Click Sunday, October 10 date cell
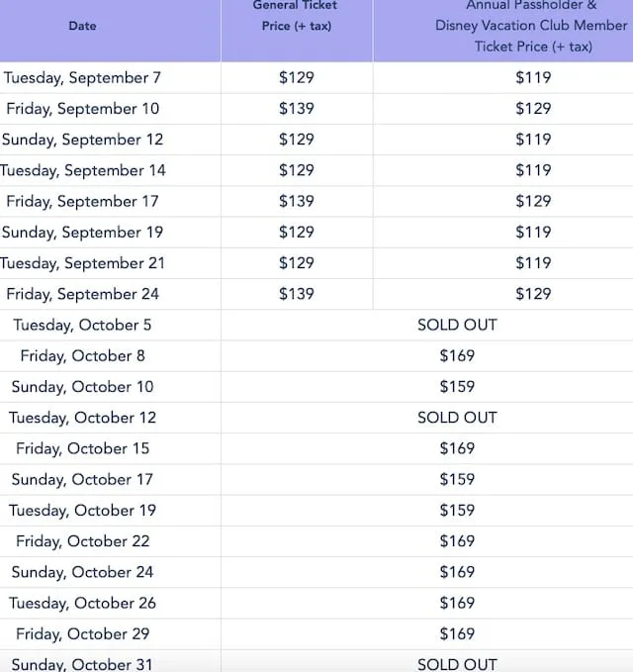The height and width of the screenshot is (672, 633). point(82,387)
